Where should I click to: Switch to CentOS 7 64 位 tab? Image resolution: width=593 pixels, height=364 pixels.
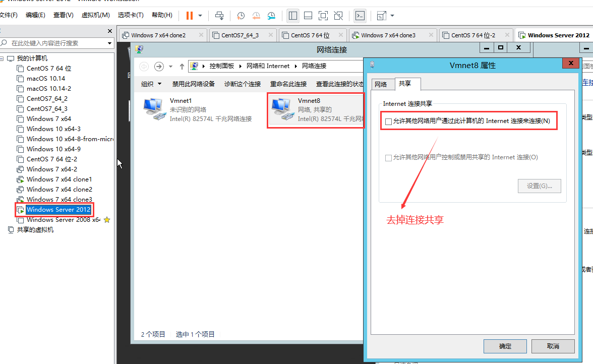[310, 35]
